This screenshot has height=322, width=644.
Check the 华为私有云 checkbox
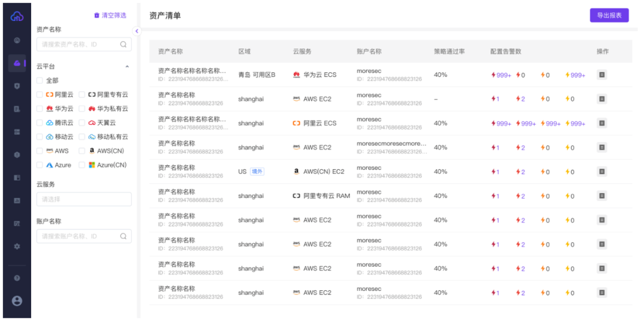82,109
